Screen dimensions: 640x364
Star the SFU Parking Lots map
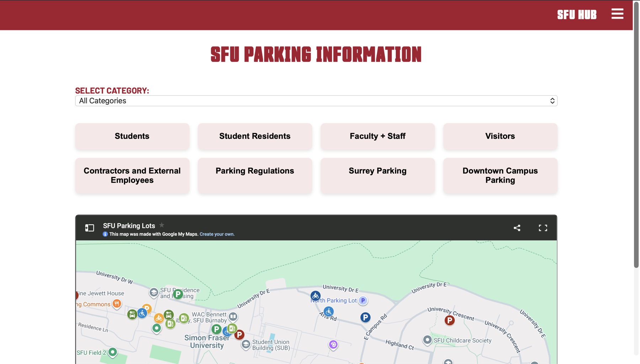[162, 225]
